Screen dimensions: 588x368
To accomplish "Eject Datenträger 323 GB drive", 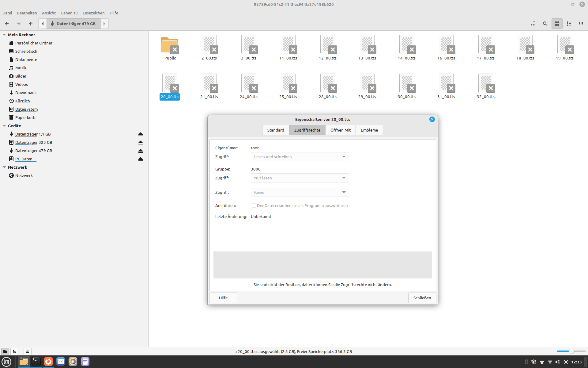I will tap(141, 143).
